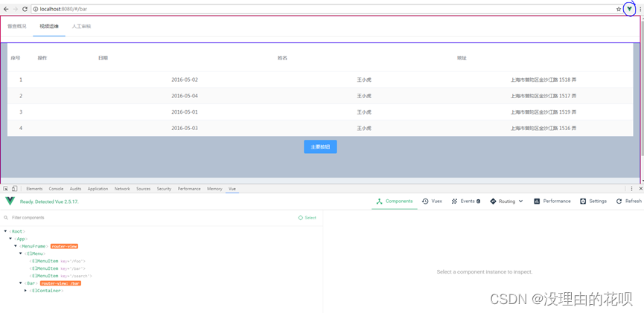The height and width of the screenshot is (313, 644).
Task: Click the Performance chart icon in Vue devtools
Action: tap(536, 201)
